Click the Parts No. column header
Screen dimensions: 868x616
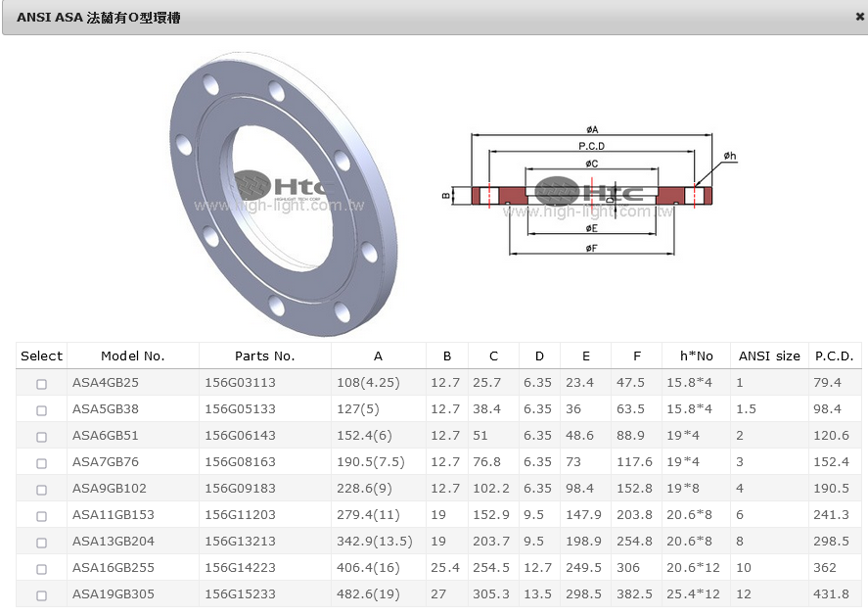point(264,356)
